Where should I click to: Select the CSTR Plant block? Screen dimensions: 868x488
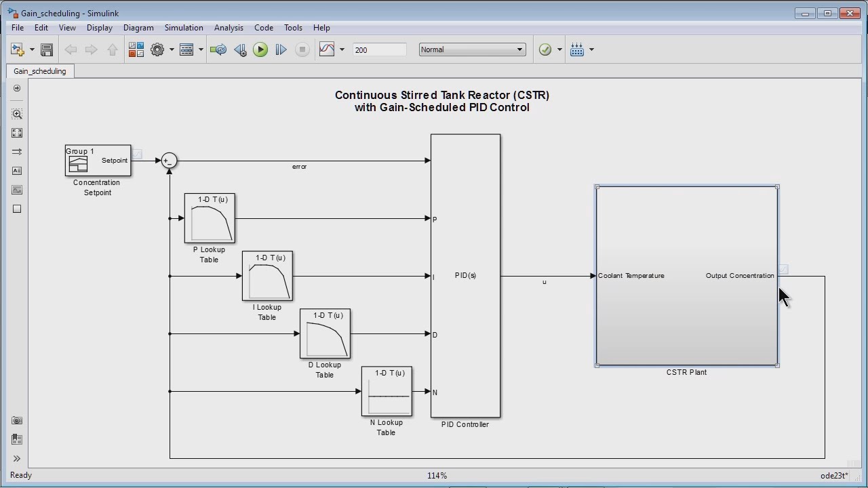(687, 276)
